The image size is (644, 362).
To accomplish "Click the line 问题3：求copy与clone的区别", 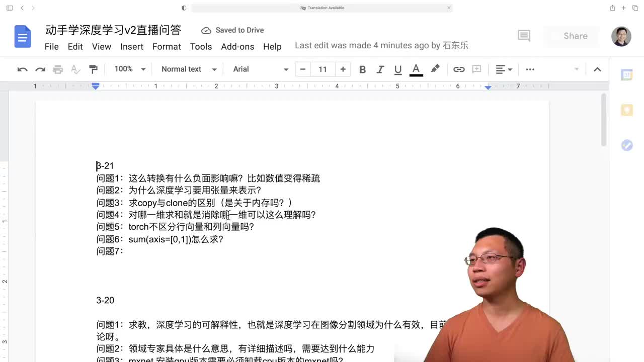I will 194,203.
